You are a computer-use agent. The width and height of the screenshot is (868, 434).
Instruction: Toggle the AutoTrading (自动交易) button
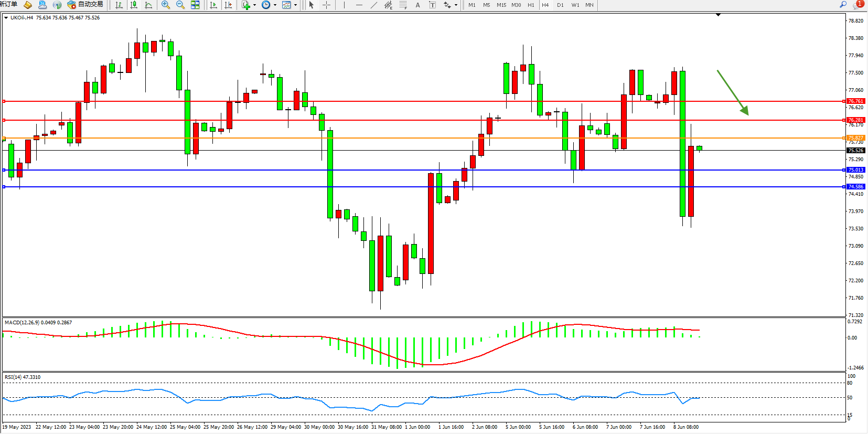coord(85,5)
